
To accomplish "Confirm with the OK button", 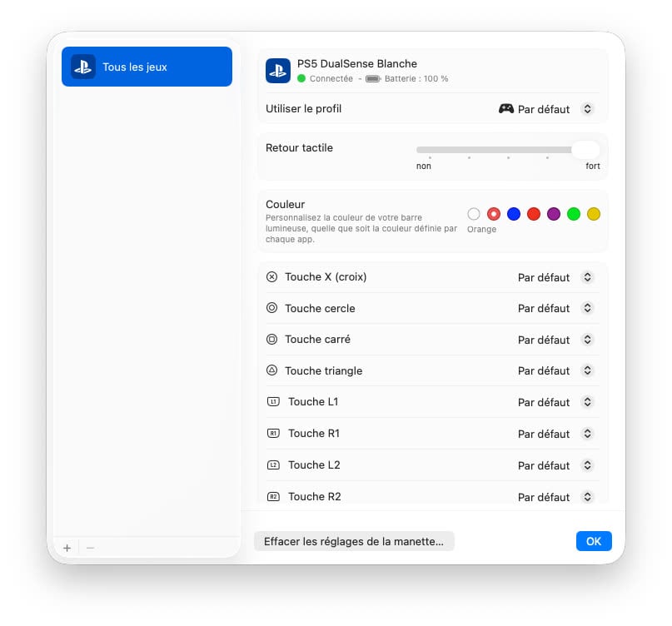I will click(x=594, y=541).
